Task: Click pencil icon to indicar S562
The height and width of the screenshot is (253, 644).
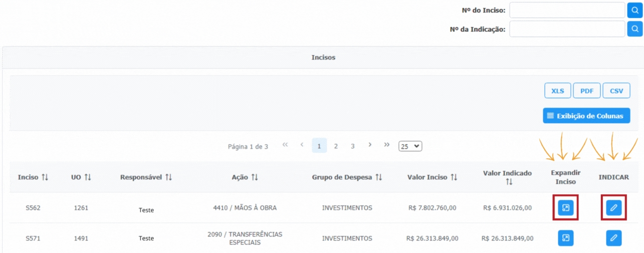Action: (x=613, y=208)
